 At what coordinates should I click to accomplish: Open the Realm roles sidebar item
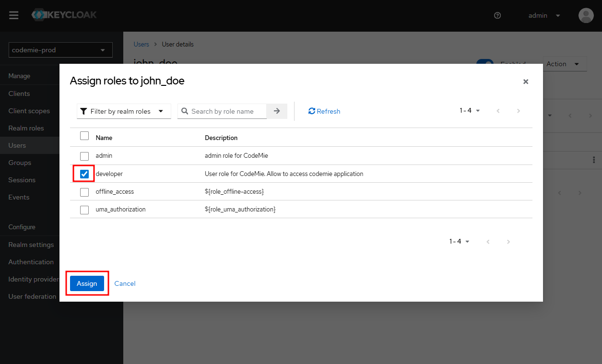click(x=26, y=128)
